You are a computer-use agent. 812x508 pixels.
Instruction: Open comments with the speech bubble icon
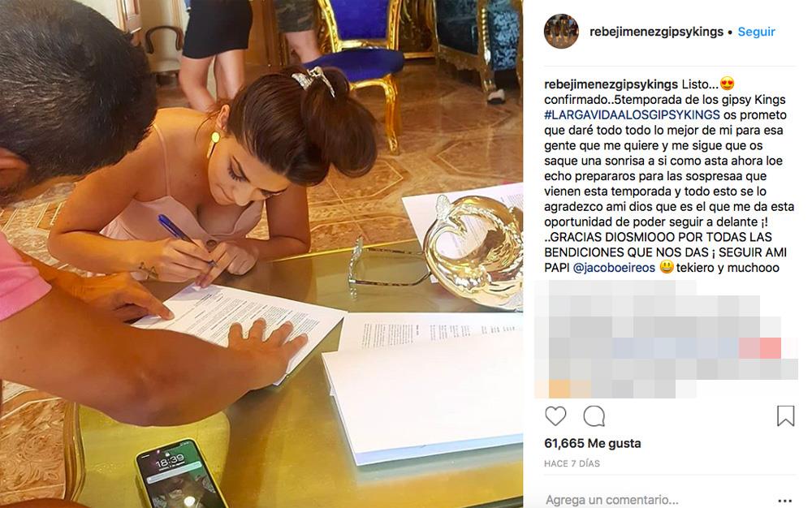point(594,416)
